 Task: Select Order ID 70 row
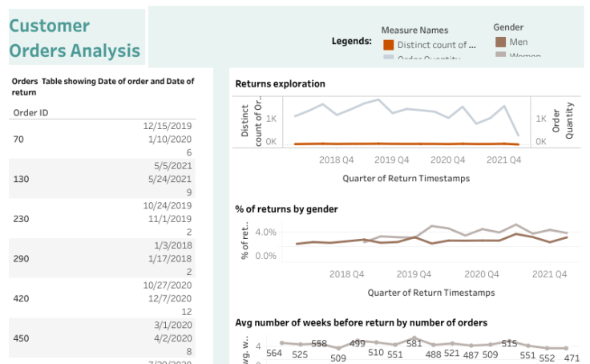18,140
